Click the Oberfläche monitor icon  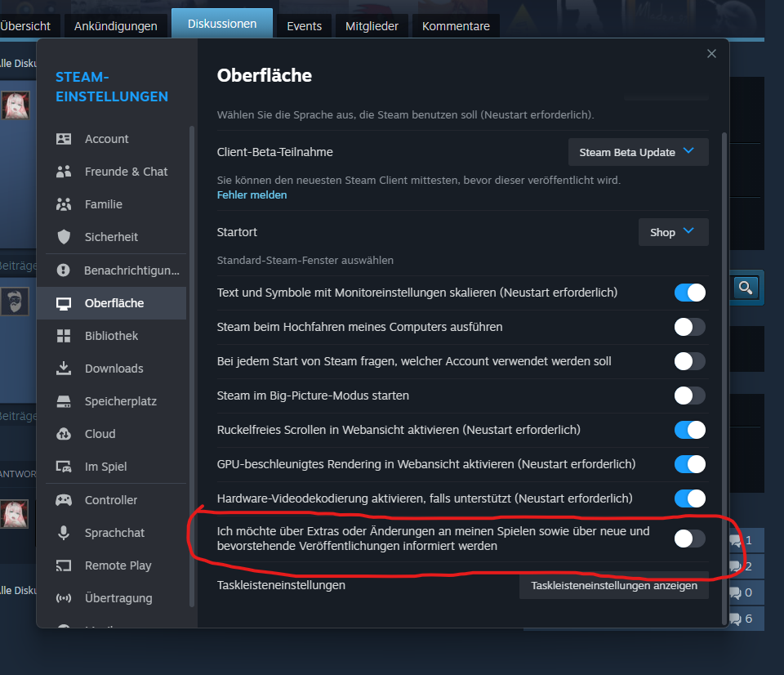(64, 303)
